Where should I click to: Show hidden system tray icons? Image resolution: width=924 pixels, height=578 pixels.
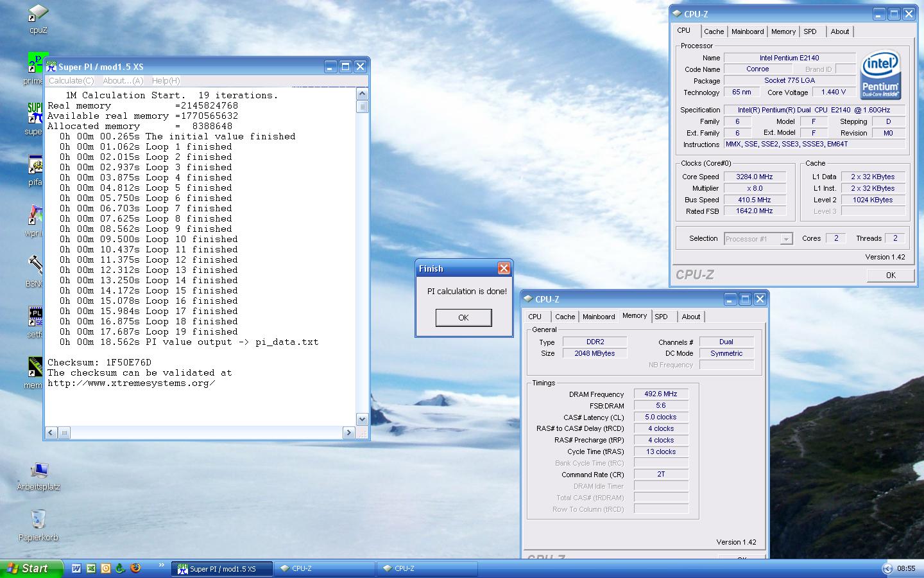[x=887, y=568]
